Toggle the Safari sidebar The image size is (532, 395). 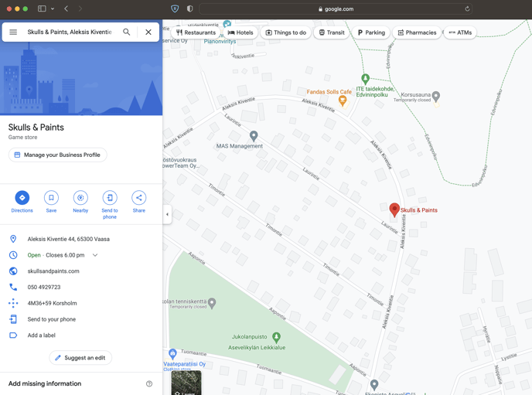tap(42, 9)
